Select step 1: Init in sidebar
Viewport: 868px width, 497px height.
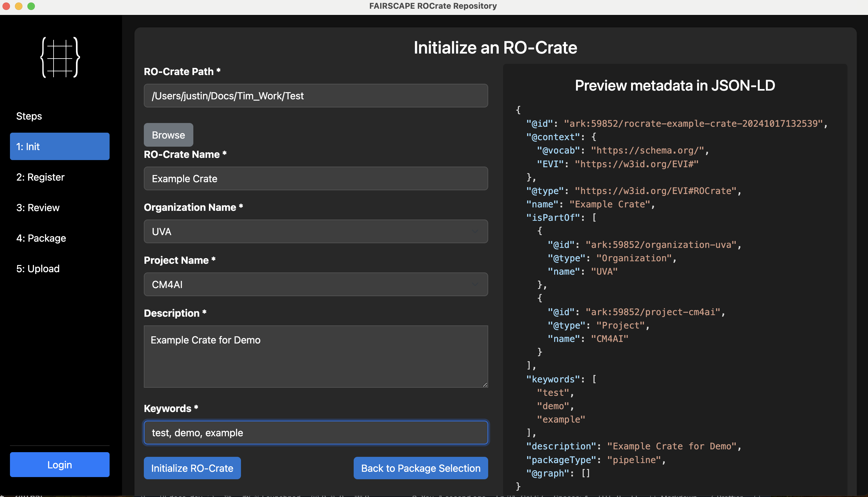coord(60,146)
